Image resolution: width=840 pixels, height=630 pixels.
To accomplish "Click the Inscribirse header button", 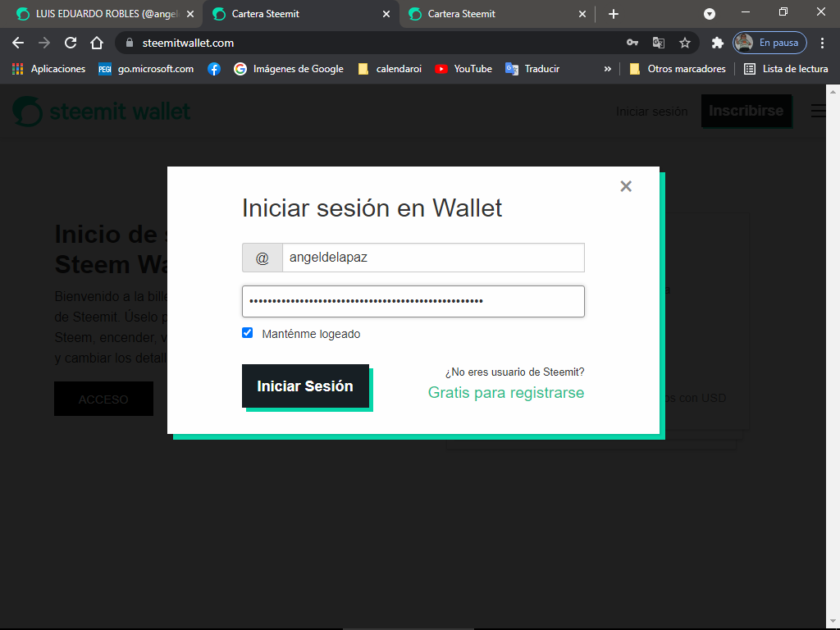I will [x=746, y=111].
